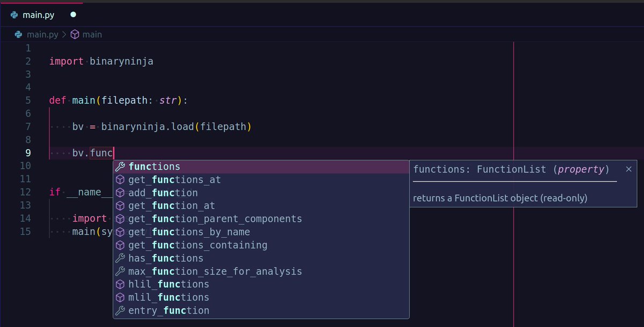Click the 'functions: FunctionList (property)' signature
Image resolution: width=644 pixels, height=327 pixels.
511,170
